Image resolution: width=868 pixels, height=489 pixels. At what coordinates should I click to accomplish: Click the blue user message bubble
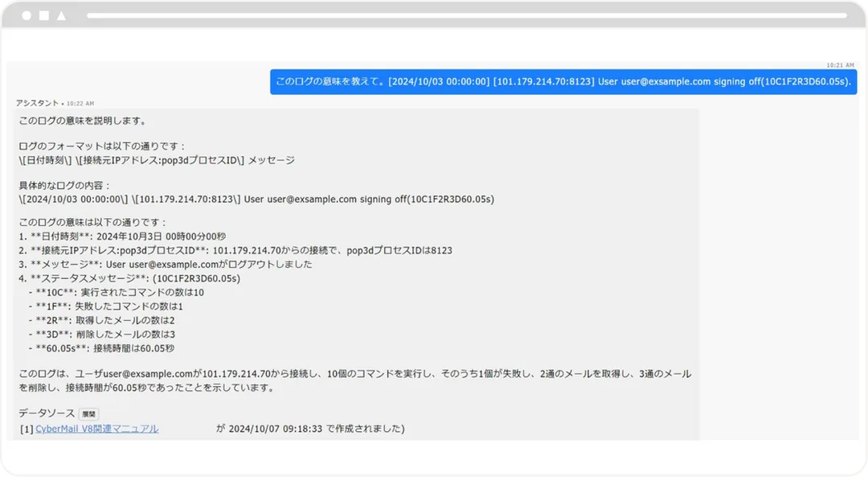click(x=563, y=81)
